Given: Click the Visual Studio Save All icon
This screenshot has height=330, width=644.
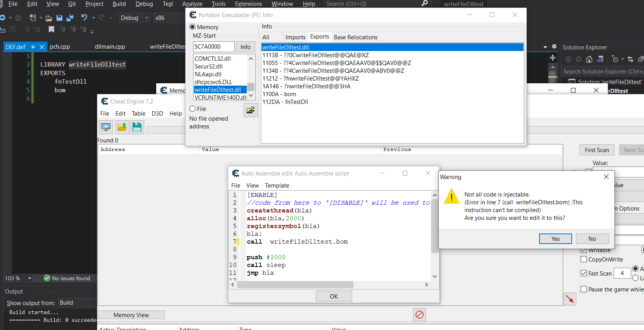Looking at the screenshot, I should click(x=70, y=18).
